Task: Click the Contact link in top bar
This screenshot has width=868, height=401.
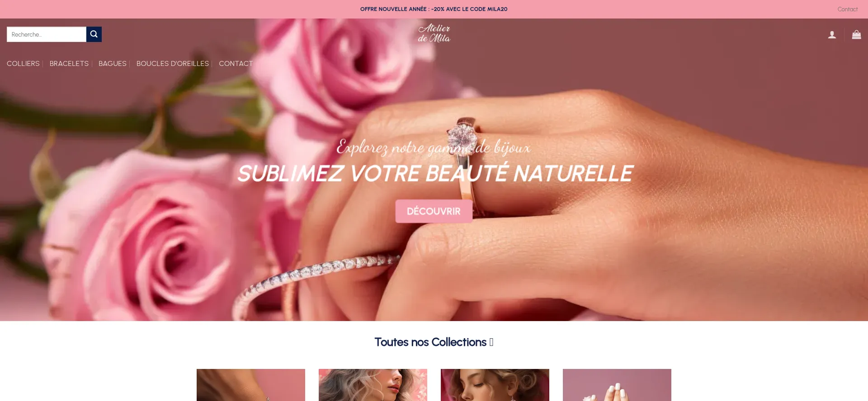Action: [x=847, y=9]
